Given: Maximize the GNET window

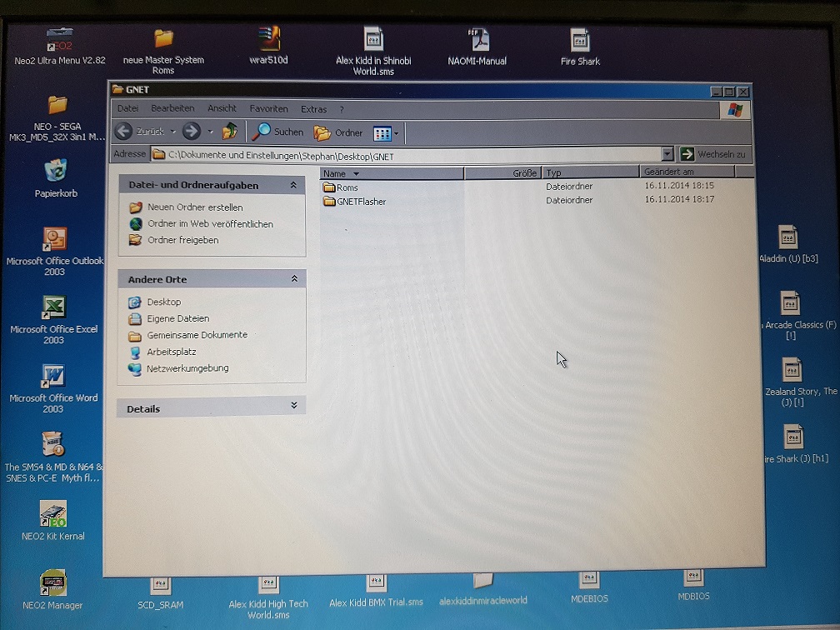Looking at the screenshot, I should [x=729, y=92].
